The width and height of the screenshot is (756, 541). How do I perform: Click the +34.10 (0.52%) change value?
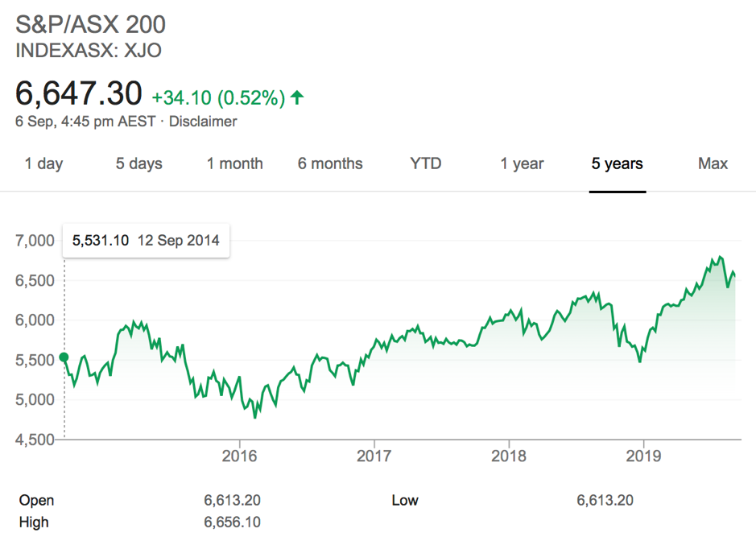218,98
